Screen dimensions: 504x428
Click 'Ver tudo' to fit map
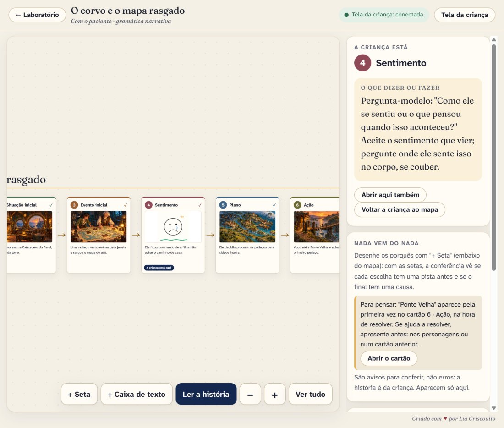[311, 394]
